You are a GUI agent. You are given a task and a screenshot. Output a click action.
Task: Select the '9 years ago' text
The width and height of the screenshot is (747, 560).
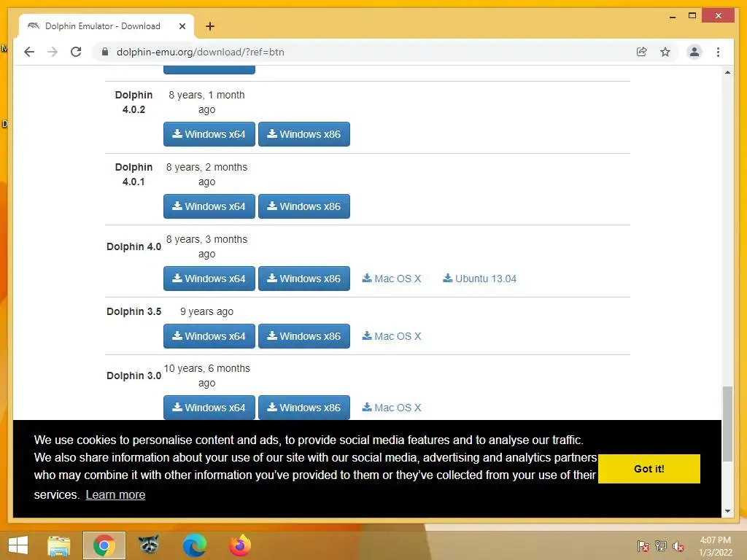pos(206,311)
